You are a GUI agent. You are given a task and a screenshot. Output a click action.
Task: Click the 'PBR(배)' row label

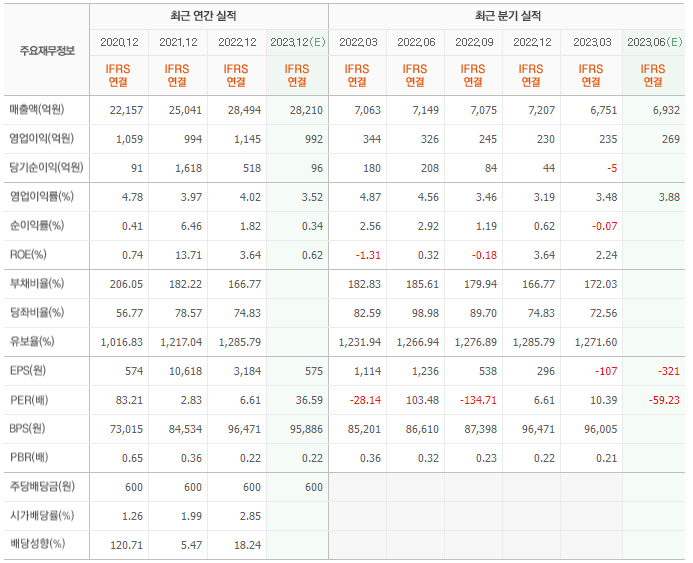(x=29, y=457)
